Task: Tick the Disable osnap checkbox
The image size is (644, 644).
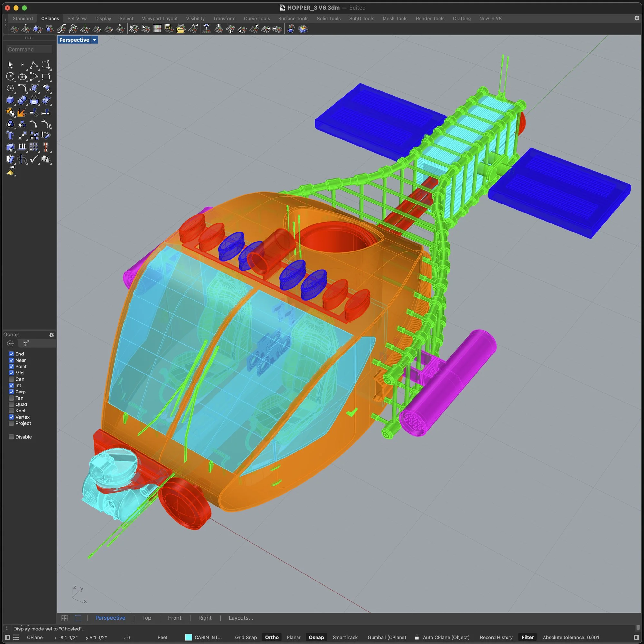Action: click(x=11, y=437)
